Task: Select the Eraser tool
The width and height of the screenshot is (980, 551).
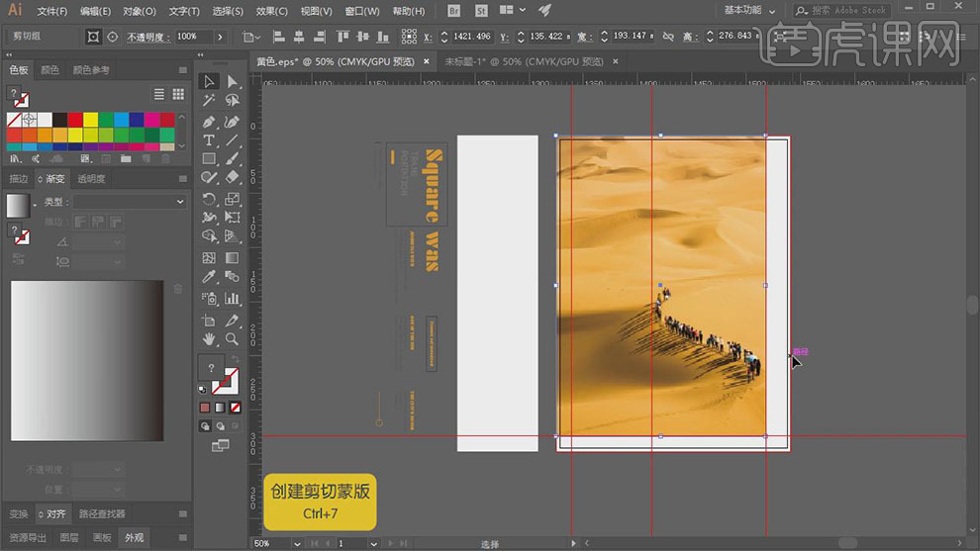Action: pos(232,177)
